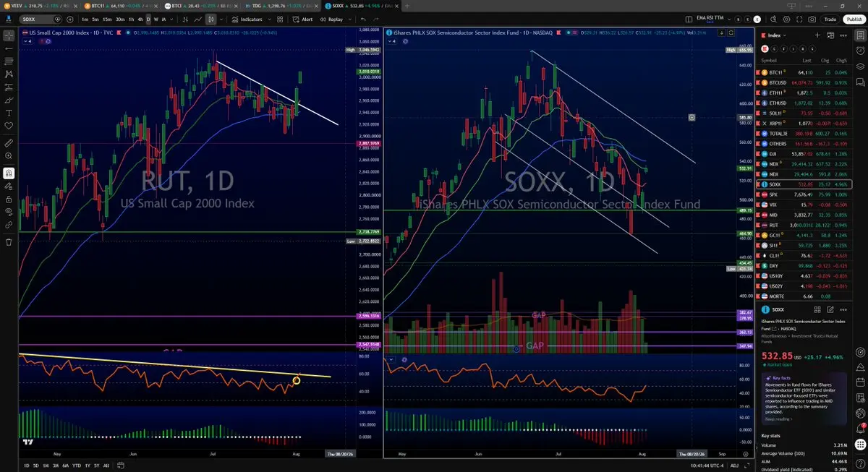Enter fullscreen mode
Viewport: 868px width, 472px height.
tap(798, 19)
